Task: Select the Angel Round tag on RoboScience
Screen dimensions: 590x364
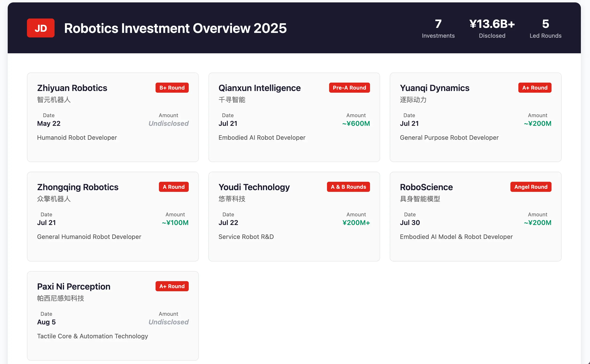Action: [x=531, y=187]
